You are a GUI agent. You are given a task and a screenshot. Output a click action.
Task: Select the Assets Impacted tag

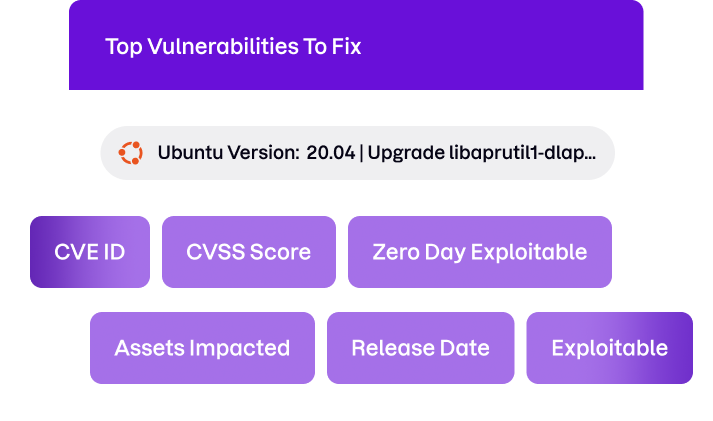tap(202, 348)
